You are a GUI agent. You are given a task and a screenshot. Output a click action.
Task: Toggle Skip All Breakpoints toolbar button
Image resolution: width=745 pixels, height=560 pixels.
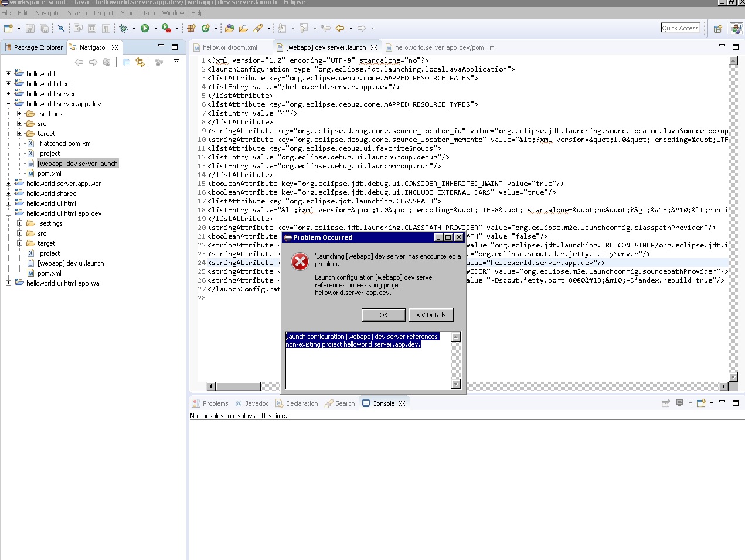point(61,28)
